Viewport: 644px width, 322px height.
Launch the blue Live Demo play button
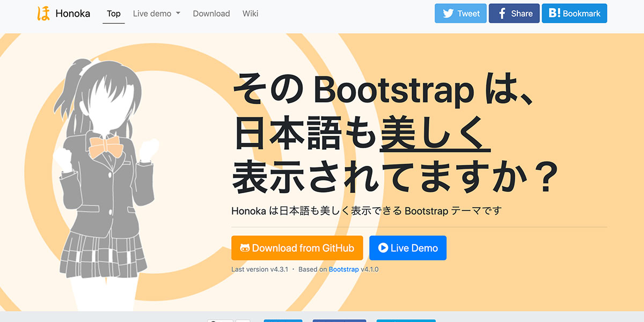click(x=408, y=248)
